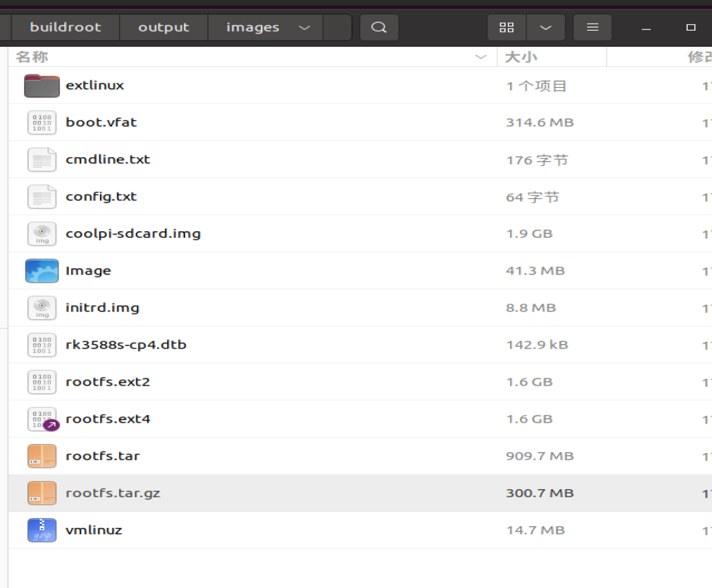Click the 142.9 kB size value
Image resolution: width=712 pixels, height=588 pixels.
click(537, 345)
